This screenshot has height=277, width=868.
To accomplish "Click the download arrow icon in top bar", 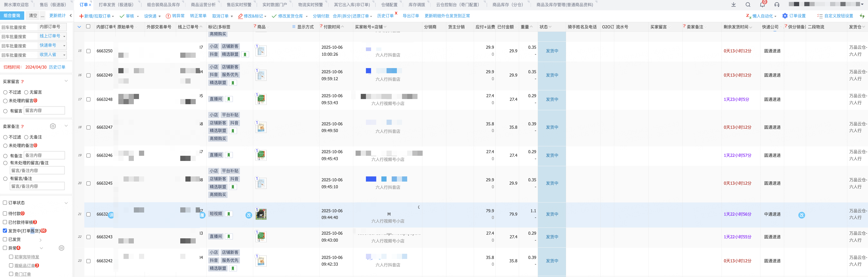I will point(733,5).
